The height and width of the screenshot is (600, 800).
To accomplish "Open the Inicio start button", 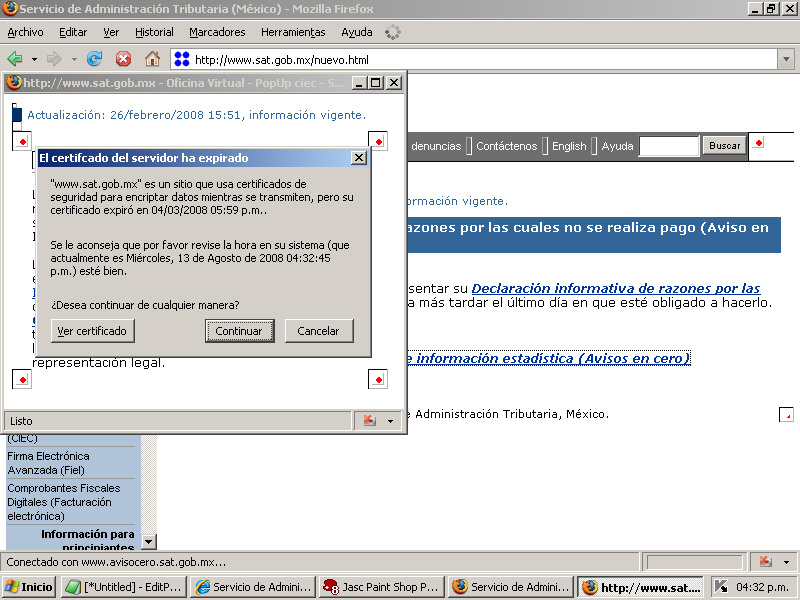I will click(29, 587).
